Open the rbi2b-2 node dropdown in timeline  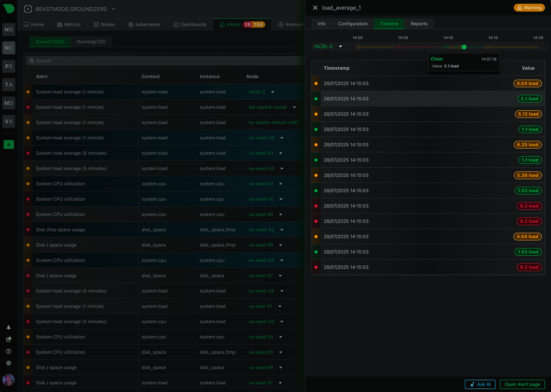coord(340,46)
